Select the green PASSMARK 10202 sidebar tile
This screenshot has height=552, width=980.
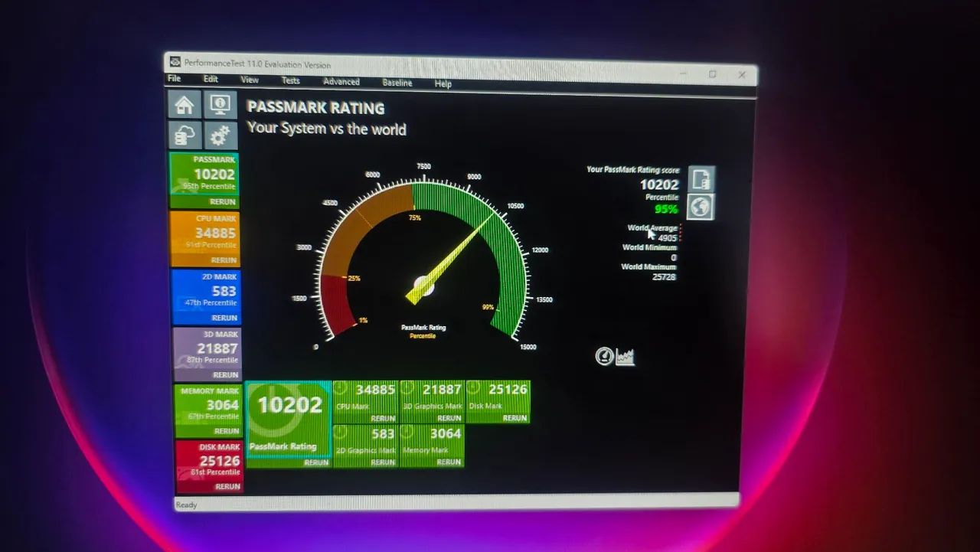pos(204,180)
